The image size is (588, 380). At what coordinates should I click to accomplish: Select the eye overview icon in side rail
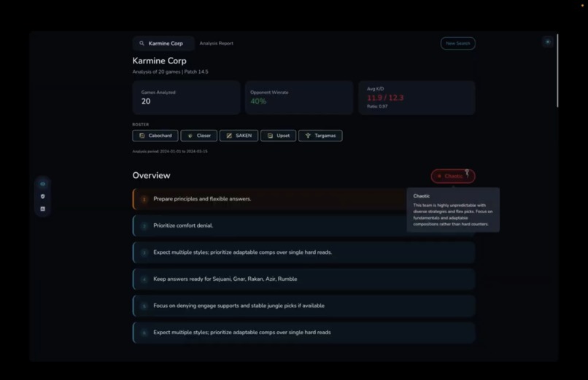click(43, 184)
